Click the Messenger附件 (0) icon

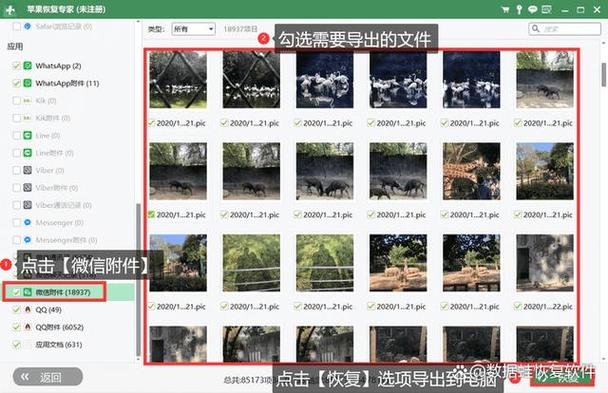click(x=27, y=240)
